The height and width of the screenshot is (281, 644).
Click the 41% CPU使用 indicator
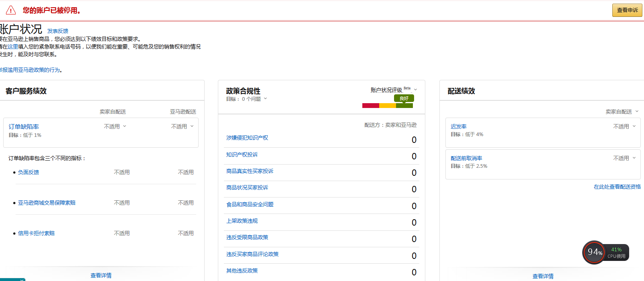[616, 252]
